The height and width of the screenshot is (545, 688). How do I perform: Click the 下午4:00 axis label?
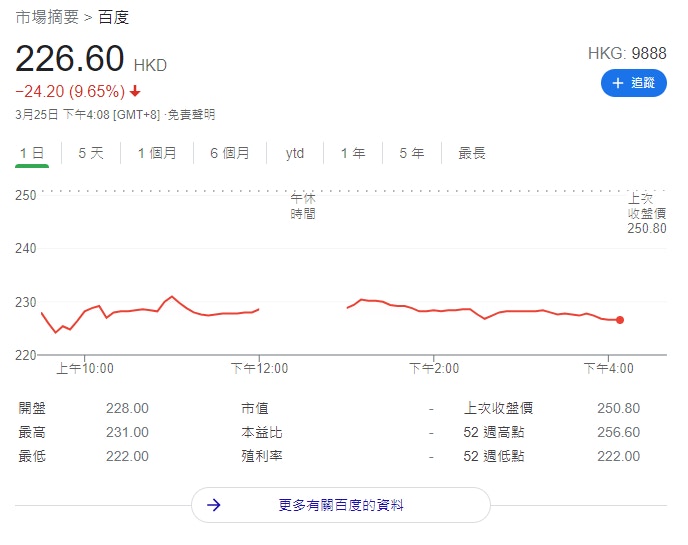[x=608, y=368]
